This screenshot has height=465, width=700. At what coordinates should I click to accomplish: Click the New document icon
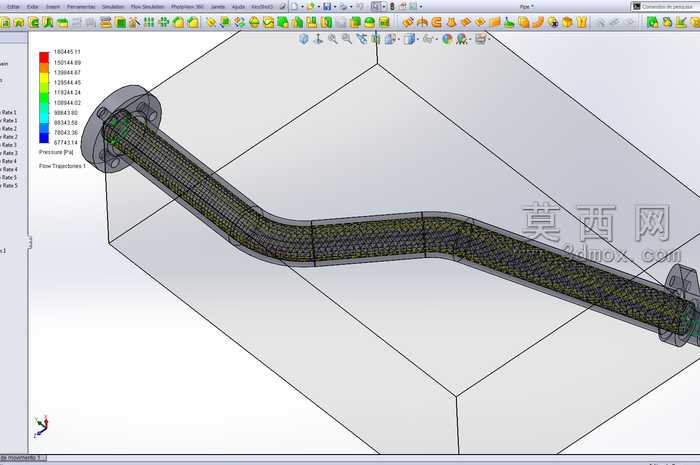coord(294,7)
